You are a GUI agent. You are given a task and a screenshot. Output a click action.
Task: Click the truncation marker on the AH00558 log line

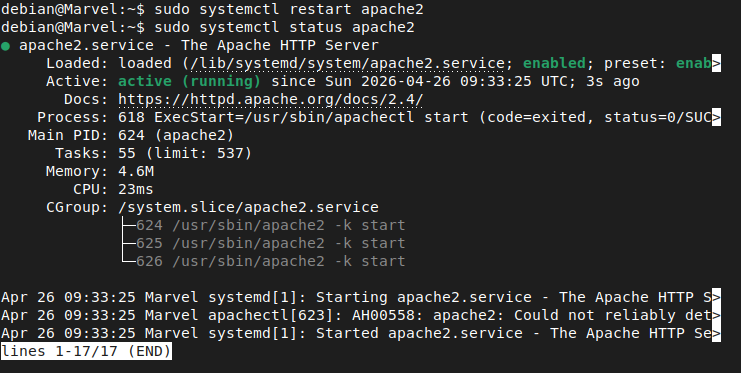[x=716, y=315]
